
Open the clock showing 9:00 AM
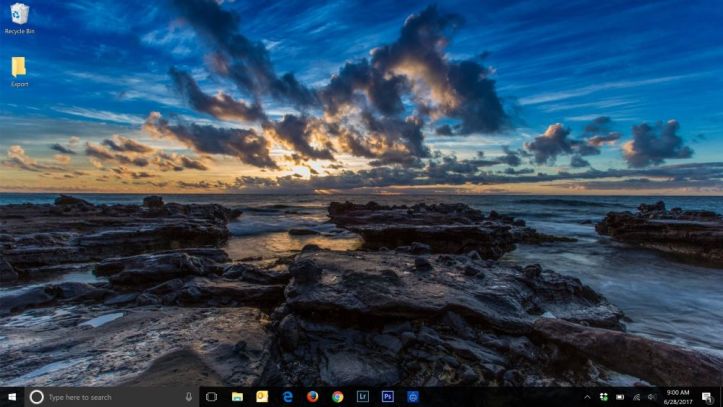click(677, 397)
